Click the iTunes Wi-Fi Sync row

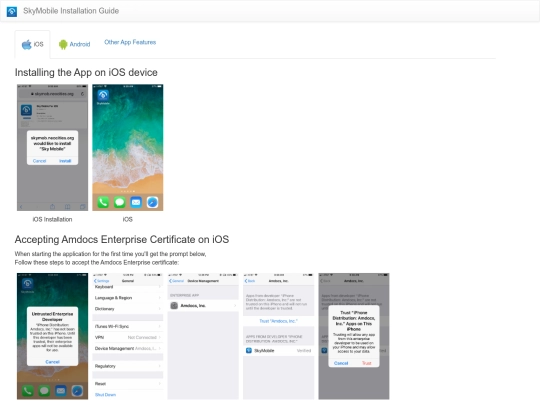click(x=128, y=326)
